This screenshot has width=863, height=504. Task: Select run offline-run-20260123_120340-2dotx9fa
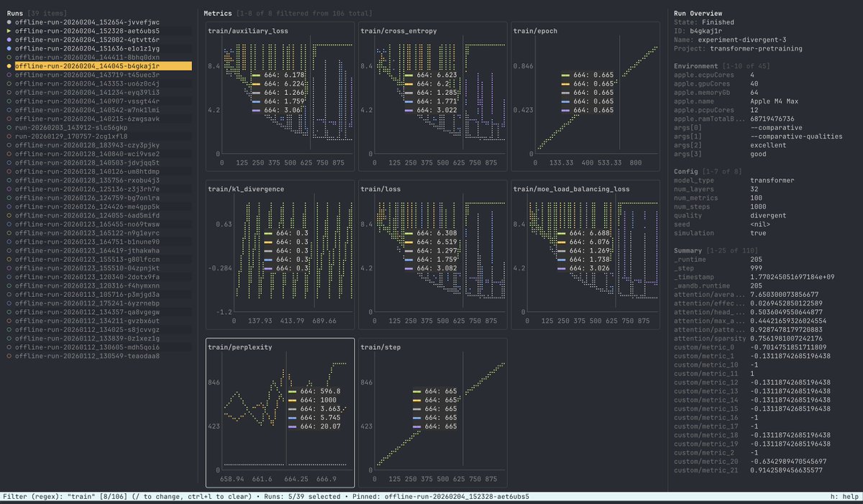click(99, 276)
